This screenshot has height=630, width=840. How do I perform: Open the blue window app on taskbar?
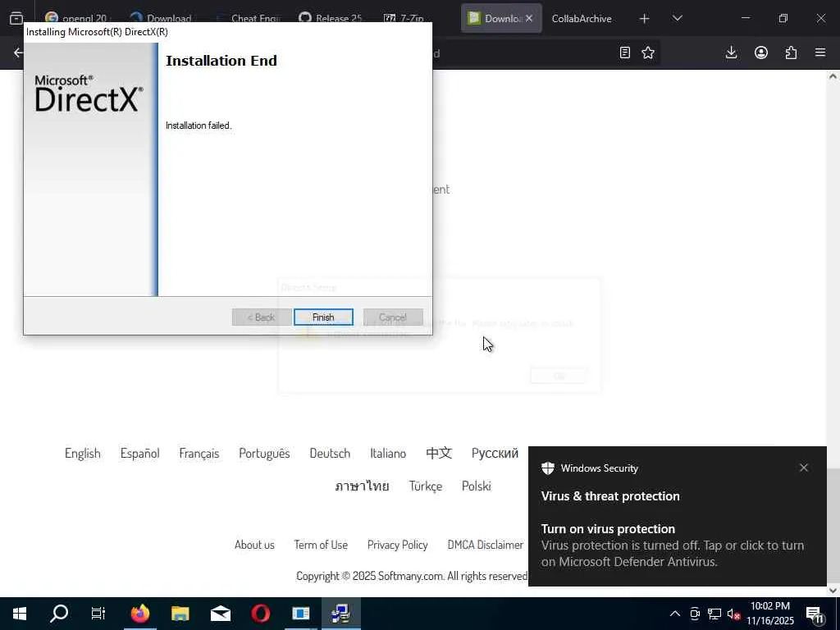click(300, 614)
